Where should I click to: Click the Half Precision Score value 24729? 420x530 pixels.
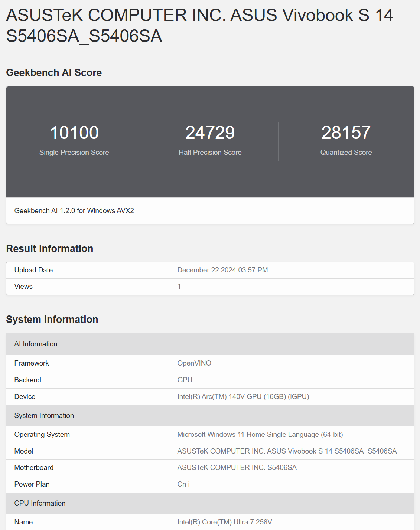210,132
